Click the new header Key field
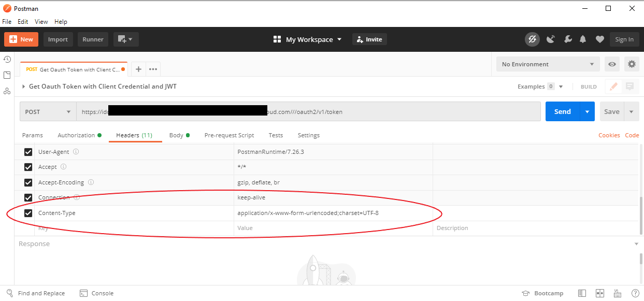644x301 pixels. [x=134, y=228]
